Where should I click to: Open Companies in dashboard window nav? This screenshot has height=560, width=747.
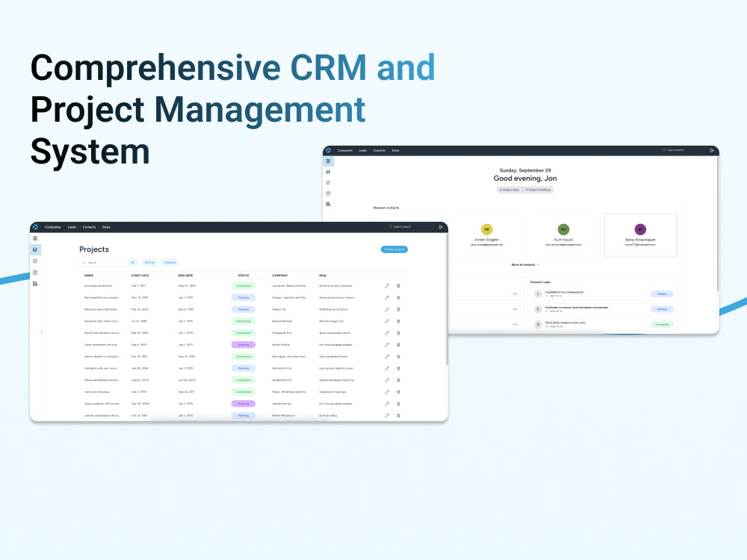pyautogui.click(x=345, y=151)
